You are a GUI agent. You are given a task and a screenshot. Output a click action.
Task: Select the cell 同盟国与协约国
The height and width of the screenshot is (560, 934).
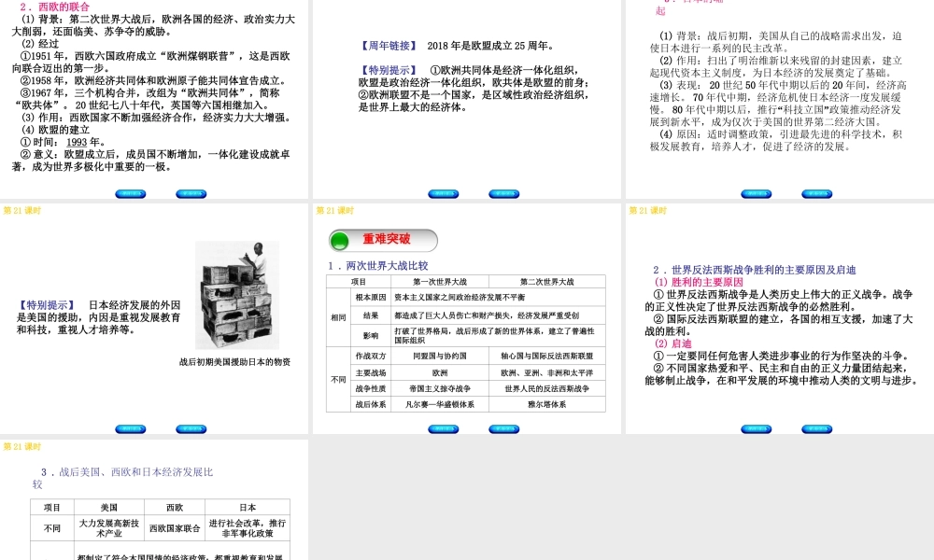click(x=440, y=356)
